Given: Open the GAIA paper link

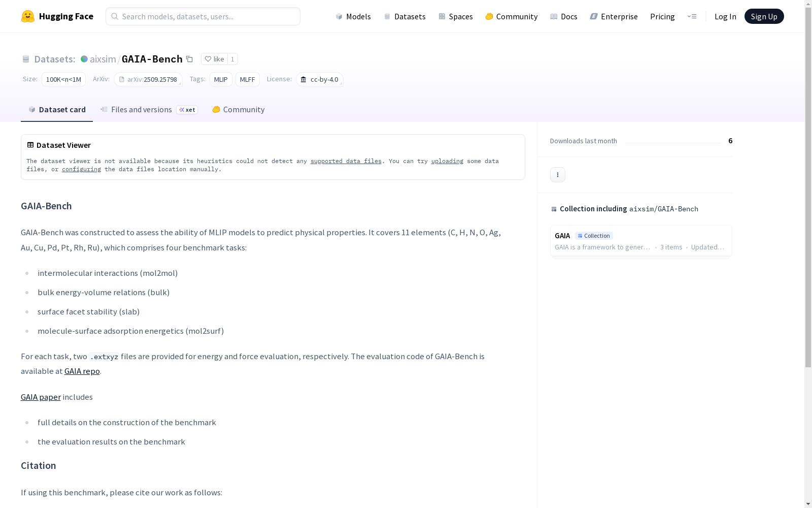Looking at the screenshot, I should click(41, 397).
